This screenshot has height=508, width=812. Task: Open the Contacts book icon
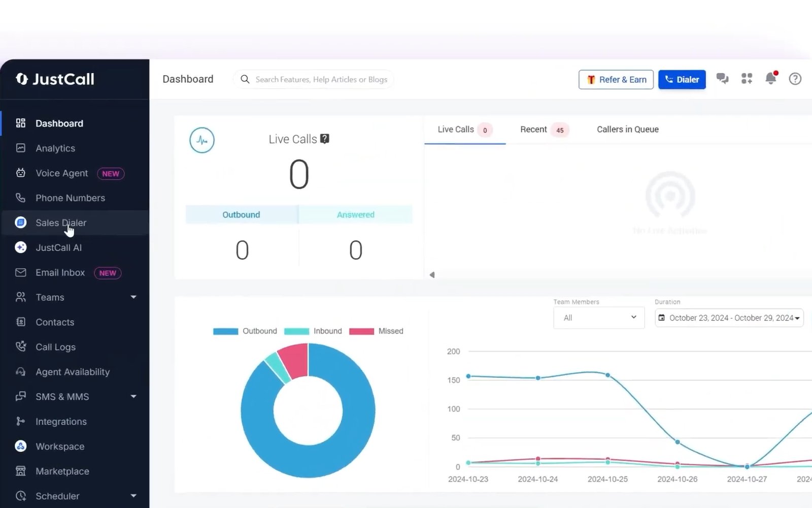coord(21,322)
